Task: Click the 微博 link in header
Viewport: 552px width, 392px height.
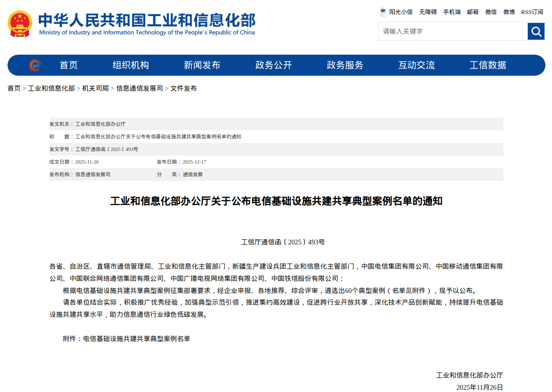Action: tap(509, 12)
